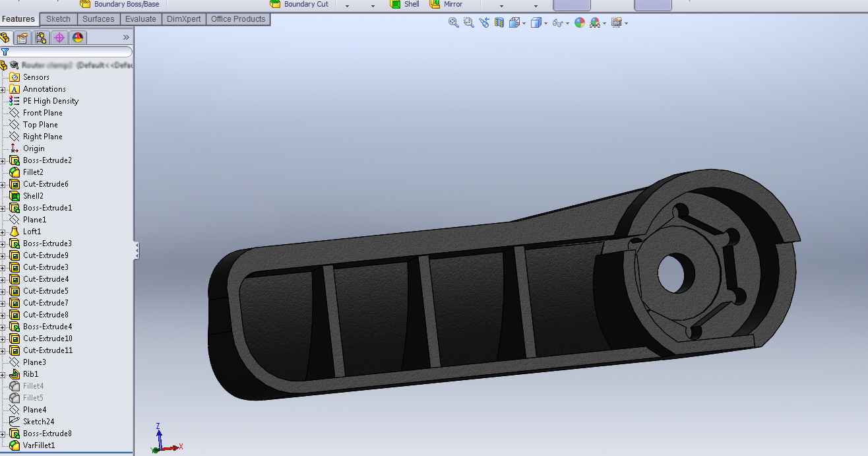Open the Hide/Show Items dropdown arrow
The image size is (868, 456).
point(567,23)
